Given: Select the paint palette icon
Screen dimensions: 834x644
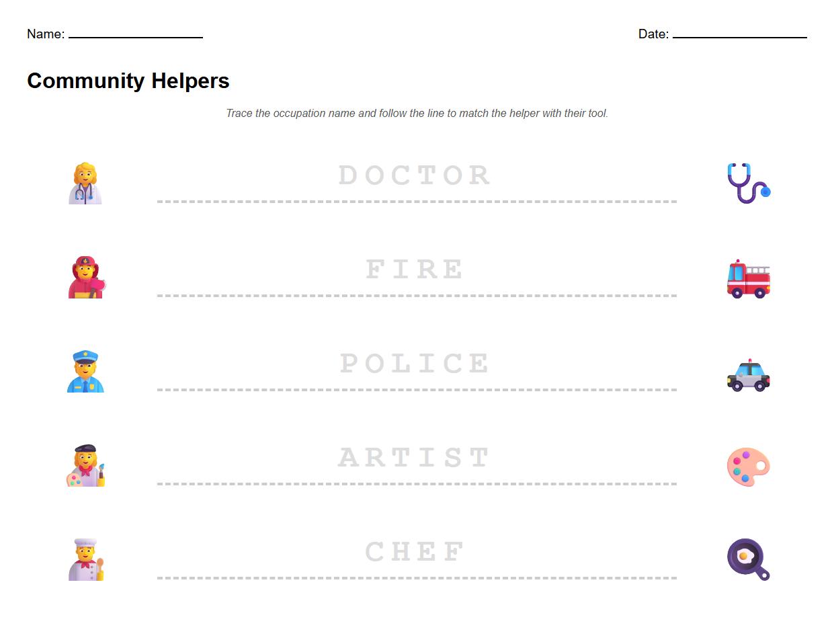Looking at the screenshot, I should (x=748, y=467).
